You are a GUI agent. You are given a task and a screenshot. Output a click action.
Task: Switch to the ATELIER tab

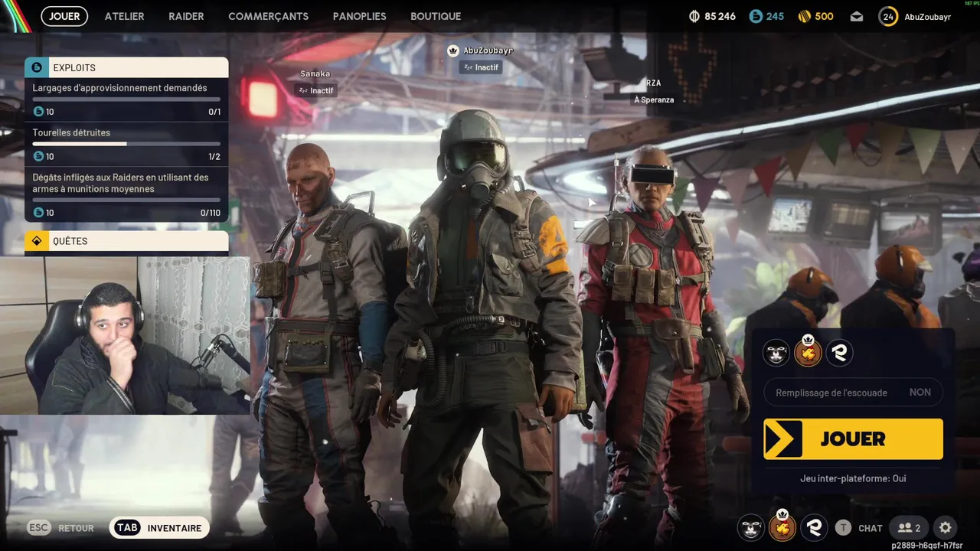pyautogui.click(x=124, y=16)
